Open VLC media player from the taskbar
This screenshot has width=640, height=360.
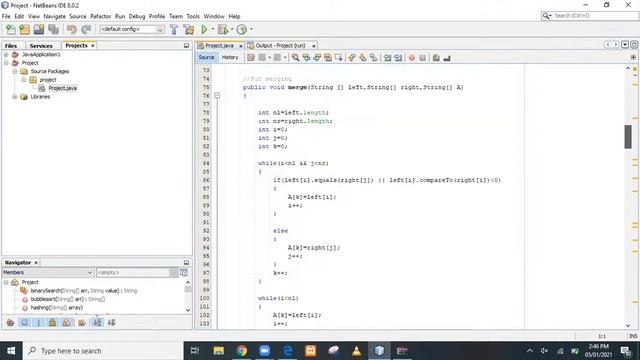[x=356, y=351]
